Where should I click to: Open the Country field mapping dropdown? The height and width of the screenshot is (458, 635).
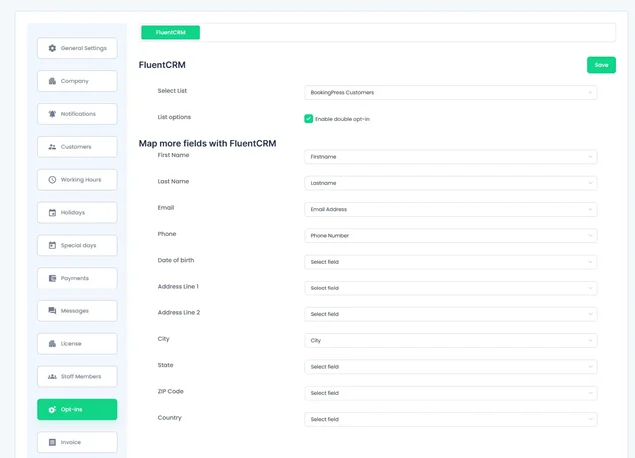(451, 420)
